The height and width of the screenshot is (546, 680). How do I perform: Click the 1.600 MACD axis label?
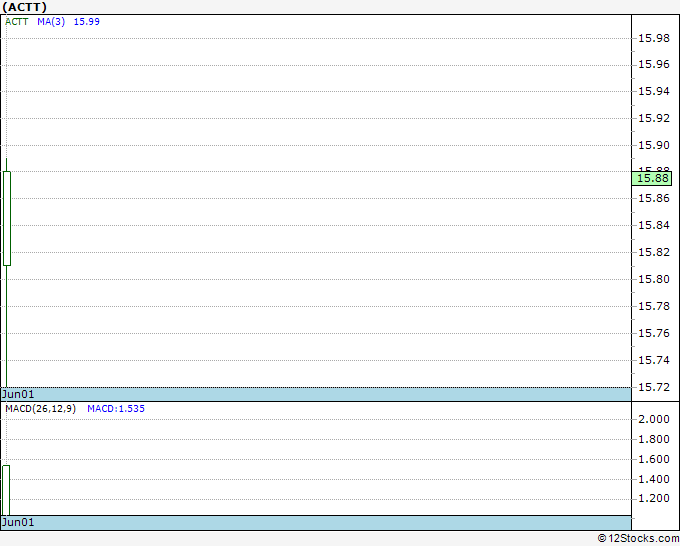(x=654, y=459)
